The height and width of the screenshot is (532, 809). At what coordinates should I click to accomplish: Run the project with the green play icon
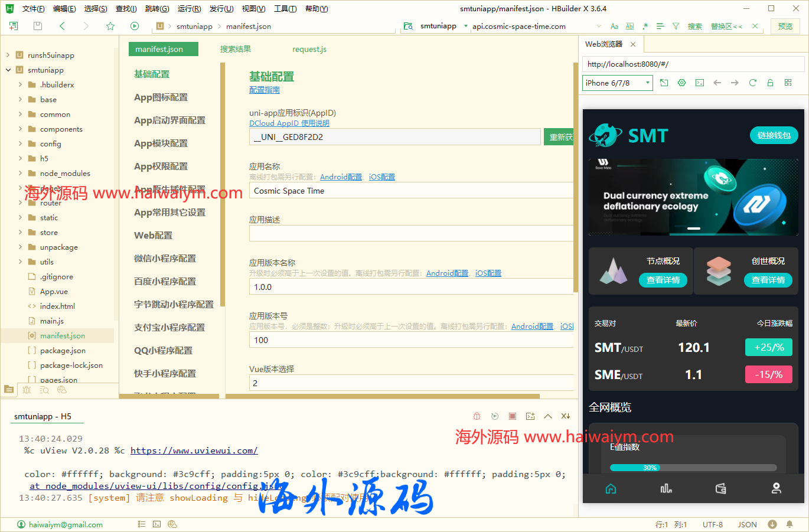click(135, 26)
